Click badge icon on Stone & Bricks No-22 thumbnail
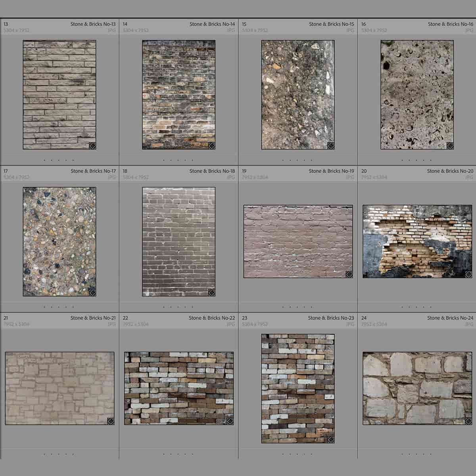476x476 pixels. coord(230,421)
